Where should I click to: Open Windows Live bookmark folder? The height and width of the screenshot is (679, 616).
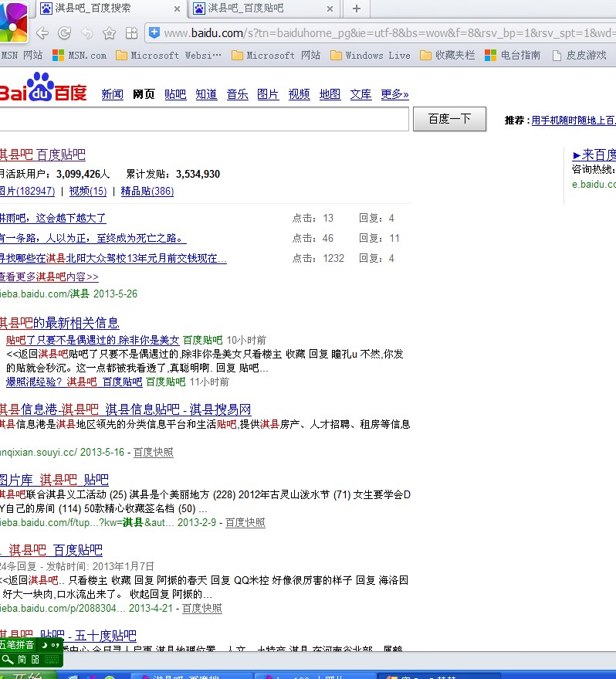tap(371, 56)
